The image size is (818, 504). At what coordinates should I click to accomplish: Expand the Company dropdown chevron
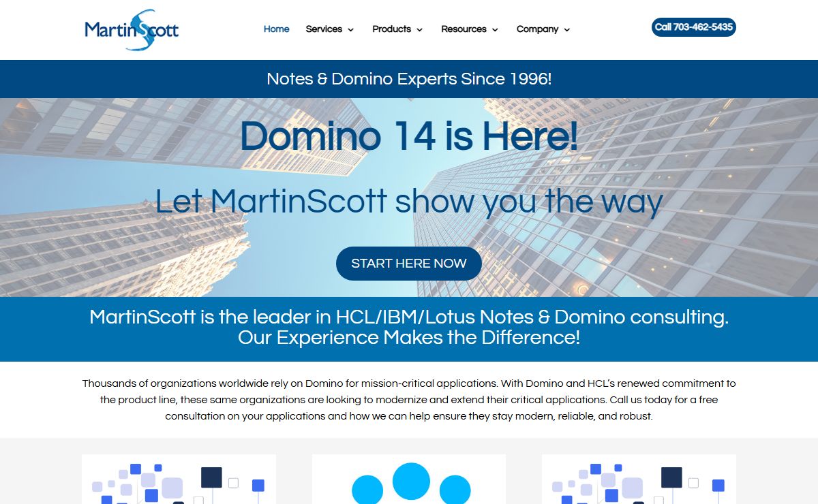[x=567, y=30]
